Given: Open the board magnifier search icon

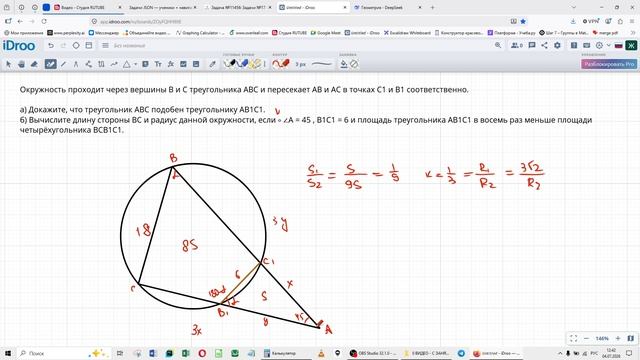Looking at the screenshot, I should point(498,45).
